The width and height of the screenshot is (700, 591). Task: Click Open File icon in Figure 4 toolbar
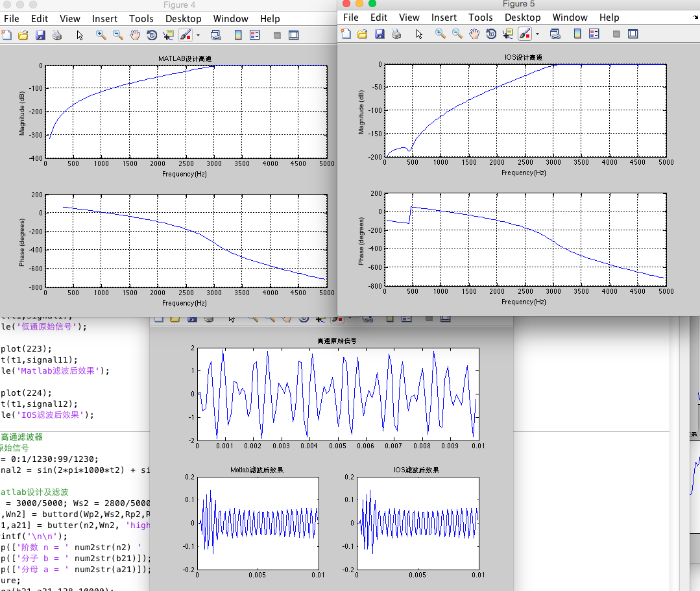click(23, 35)
